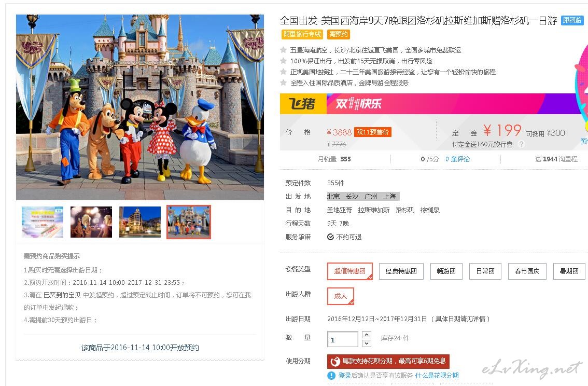Decrease quantity with the down arrow
Image resolution: width=588 pixels, height=386 pixels.
click(x=367, y=343)
